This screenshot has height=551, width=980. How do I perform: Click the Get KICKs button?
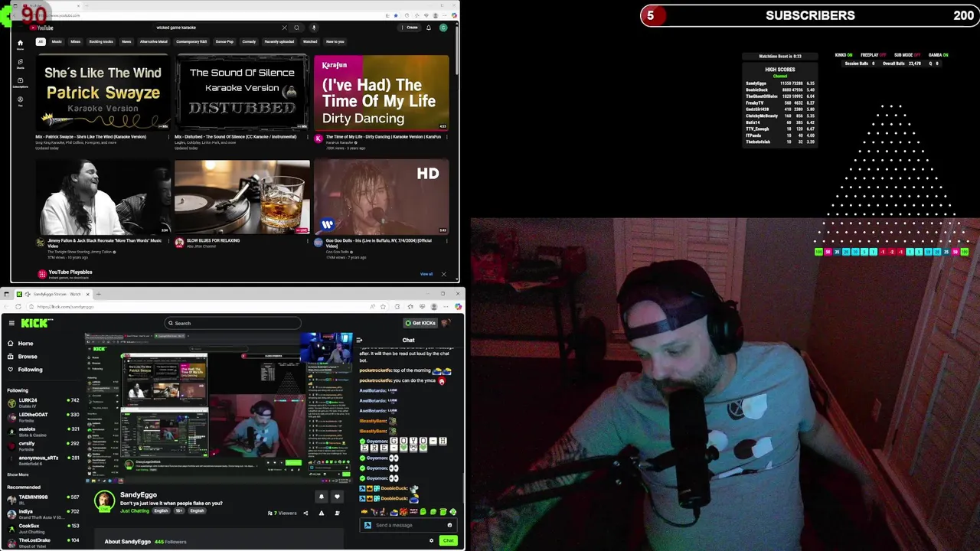[421, 323]
